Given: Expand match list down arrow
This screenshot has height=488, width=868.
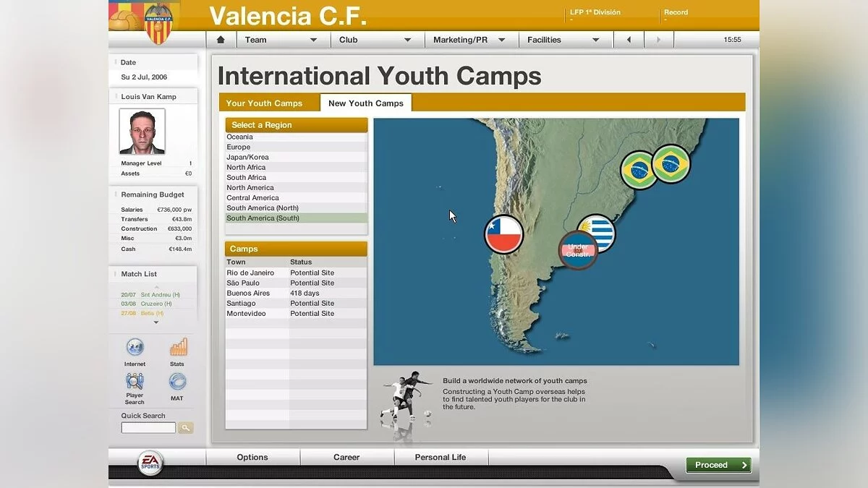Looking at the screenshot, I should [156, 322].
